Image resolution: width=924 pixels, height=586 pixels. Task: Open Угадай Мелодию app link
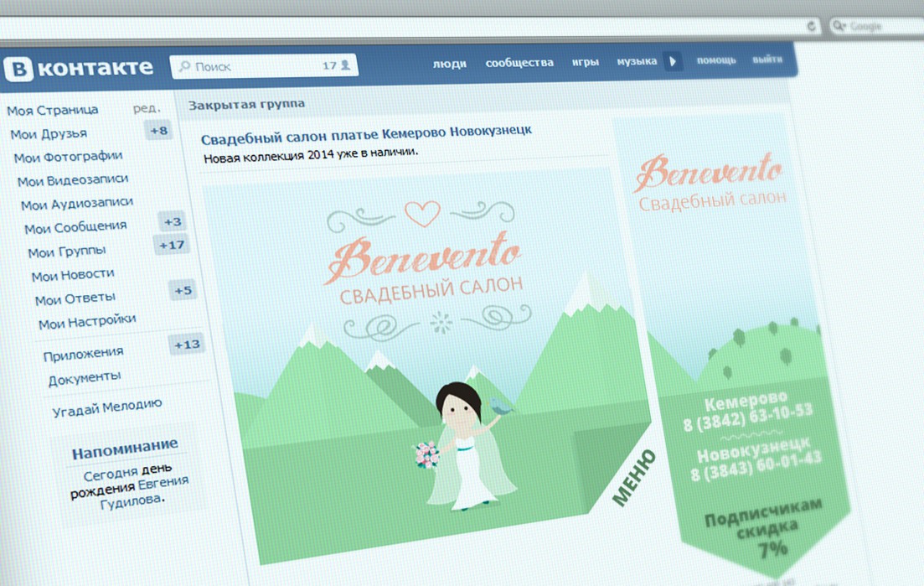click(x=106, y=407)
